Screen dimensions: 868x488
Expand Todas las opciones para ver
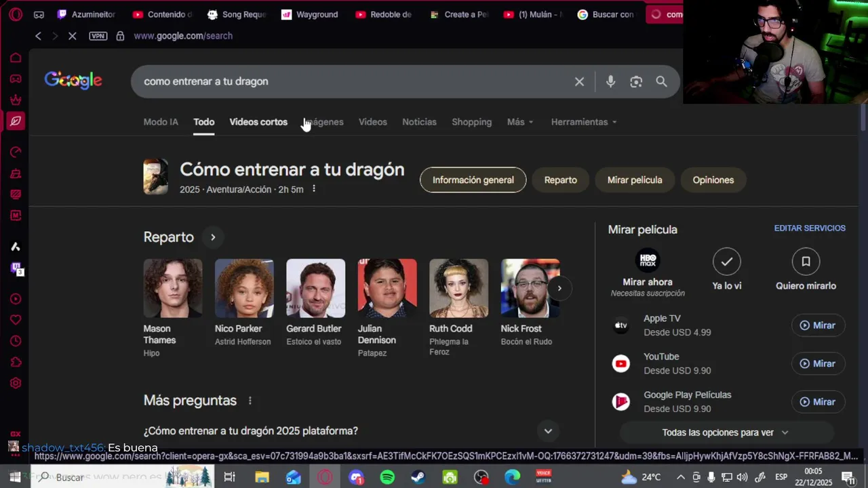click(726, 432)
